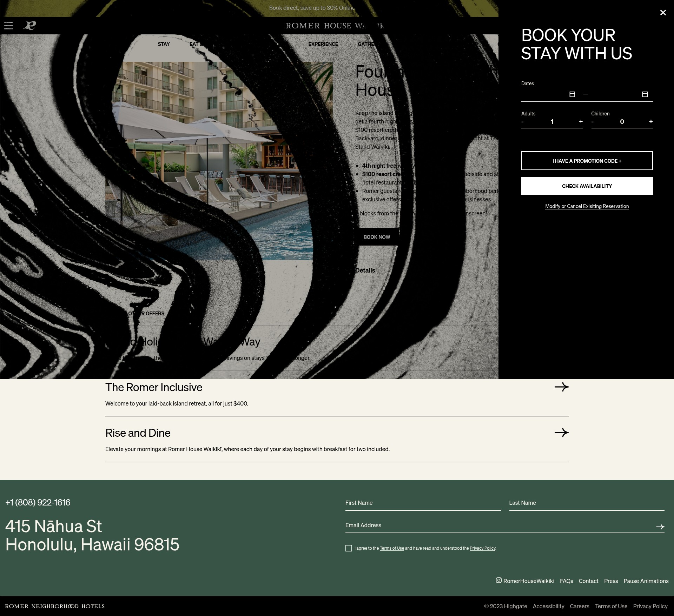
Task: Click the First Name input field
Action: pos(423,503)
